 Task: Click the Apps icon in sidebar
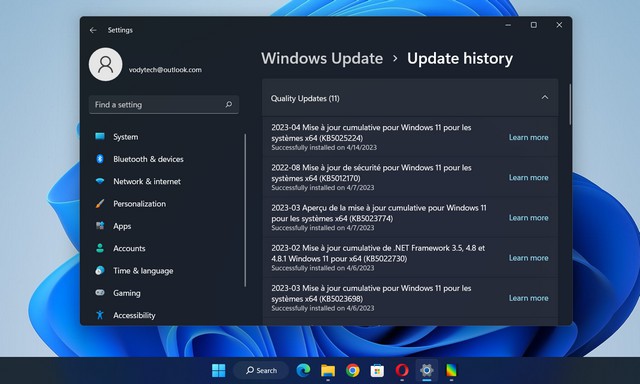pyautogui.click(x=100, y=226)
